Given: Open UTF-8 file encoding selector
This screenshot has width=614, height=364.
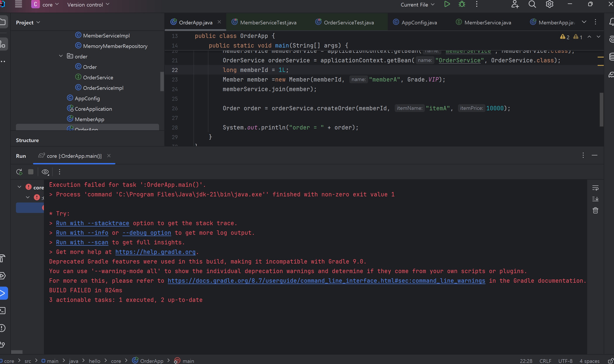Looking at the screenshot, I should 565,361.
